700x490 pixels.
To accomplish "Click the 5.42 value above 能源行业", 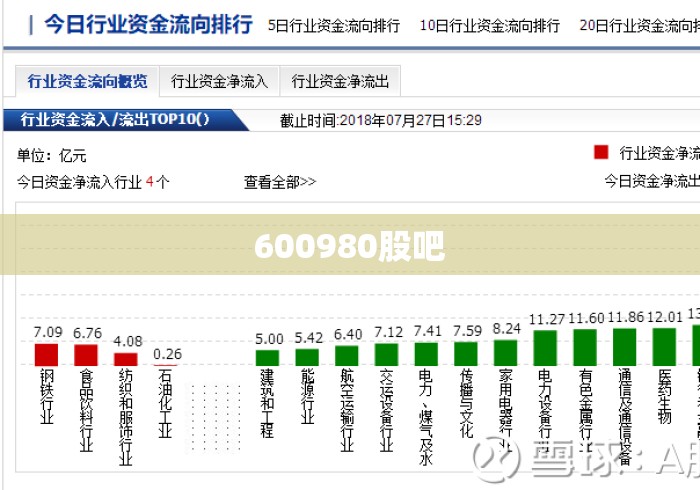I will 308,337.
